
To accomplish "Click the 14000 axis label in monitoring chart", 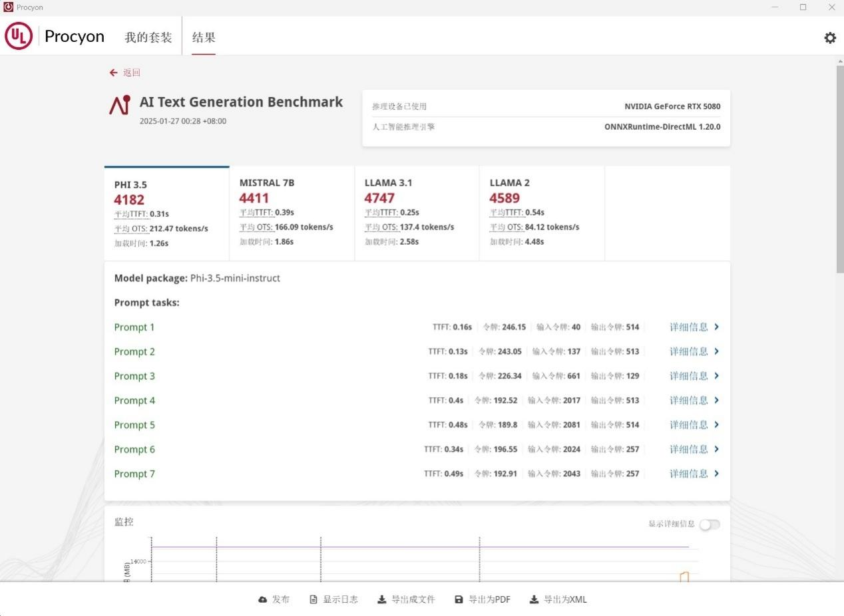I will tap(138, 561).
